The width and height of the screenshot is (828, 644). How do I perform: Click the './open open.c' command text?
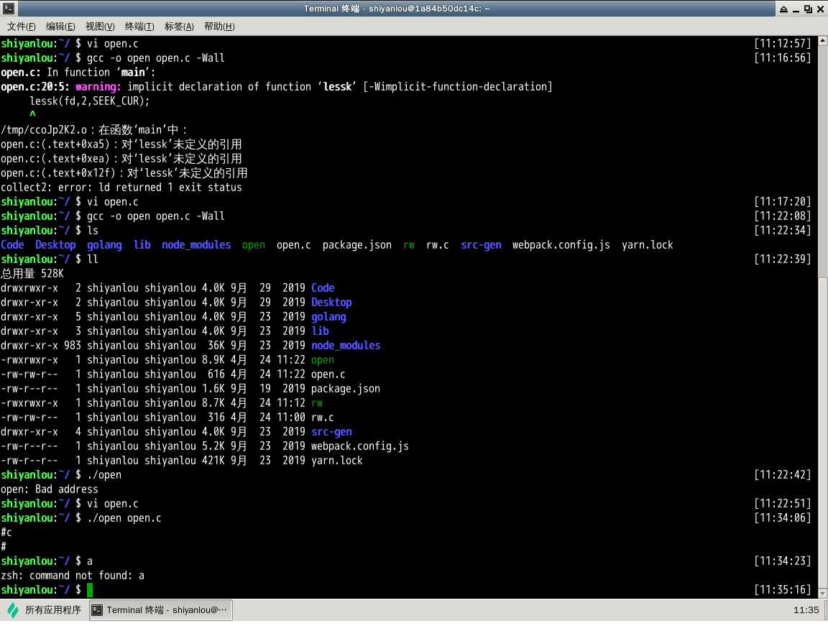point(124,518)
